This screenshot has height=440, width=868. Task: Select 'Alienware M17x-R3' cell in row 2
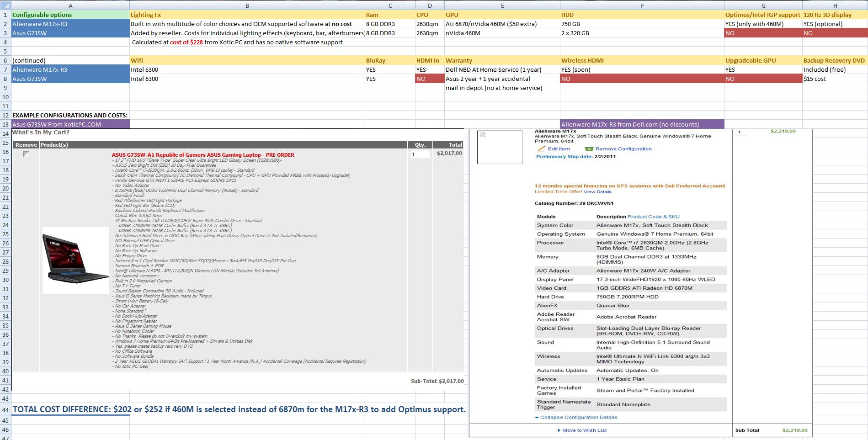coord(70,24)
